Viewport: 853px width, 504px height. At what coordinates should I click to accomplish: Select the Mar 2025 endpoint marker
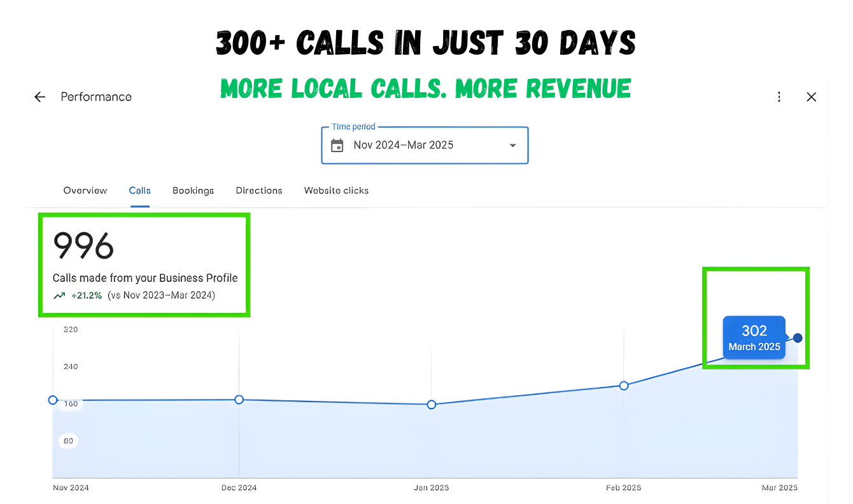[x=798, y=339]
